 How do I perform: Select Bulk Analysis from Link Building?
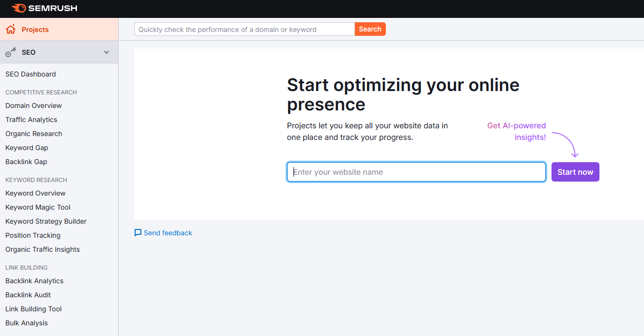(x=26, y=322)
